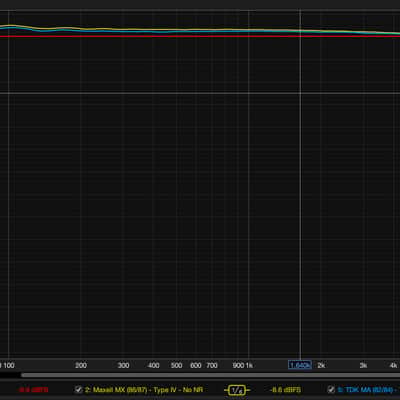Select the TDK MA trace label
The width and height of the screenshot is (400, 400).
coord(369,389)
